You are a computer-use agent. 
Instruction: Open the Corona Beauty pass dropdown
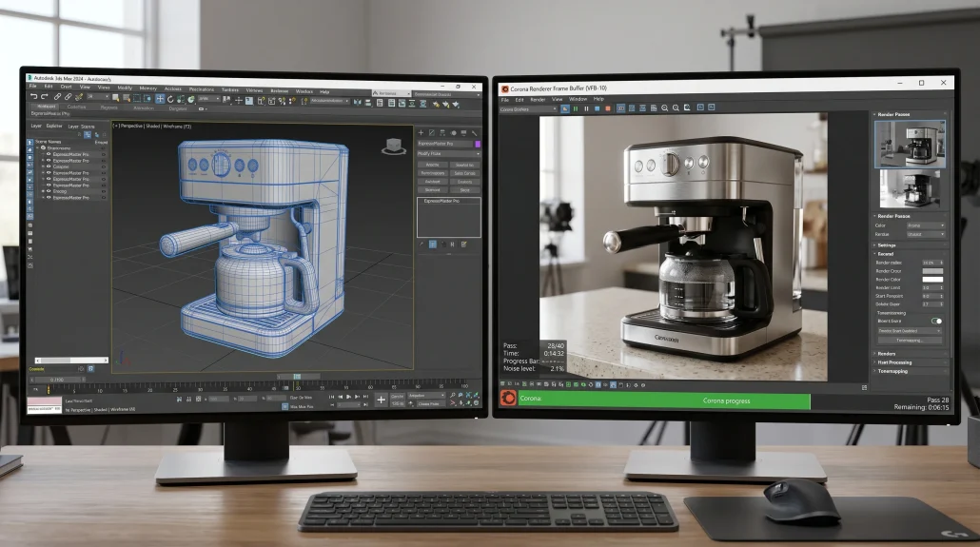[x=528, y=108]
